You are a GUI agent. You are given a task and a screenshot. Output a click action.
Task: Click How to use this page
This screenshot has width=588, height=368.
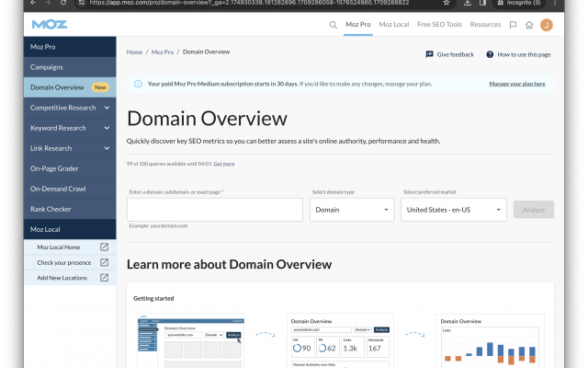tap(524, 54)
